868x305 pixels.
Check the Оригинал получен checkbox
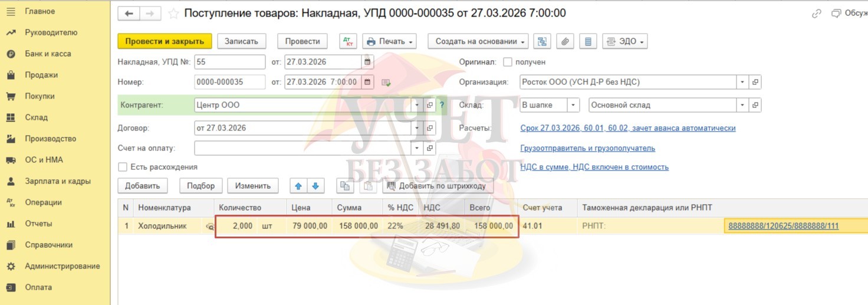tap(508, 62)
